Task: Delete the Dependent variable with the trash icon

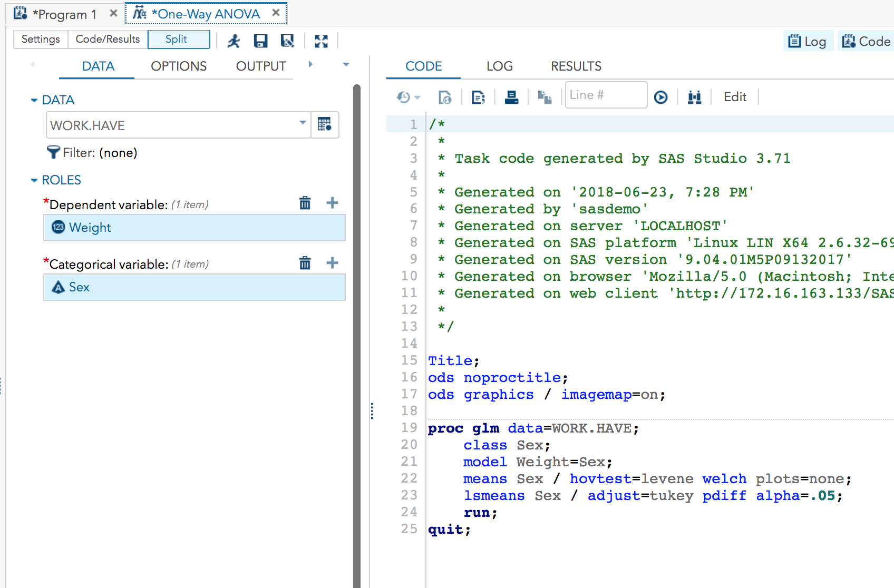Action: point(305,203)
